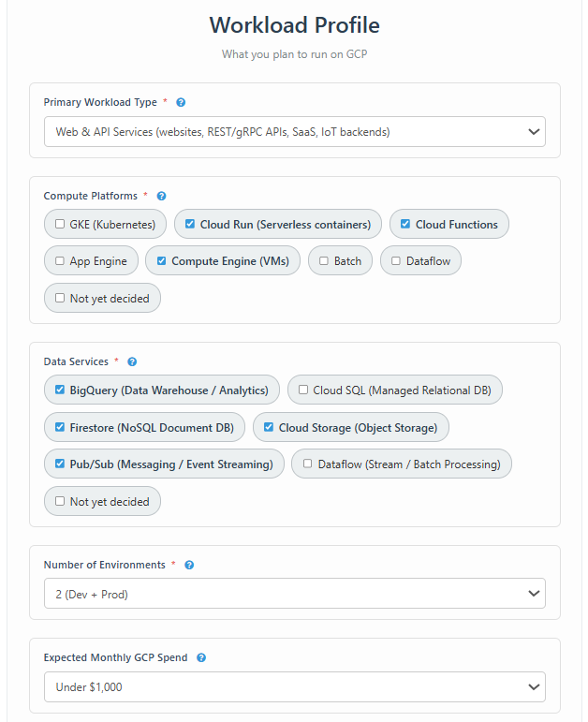The width and height of the screenshot is (588, 722).
Task: Open the Compute Platforms help tooltip icon
Action: tap(161, 196)
